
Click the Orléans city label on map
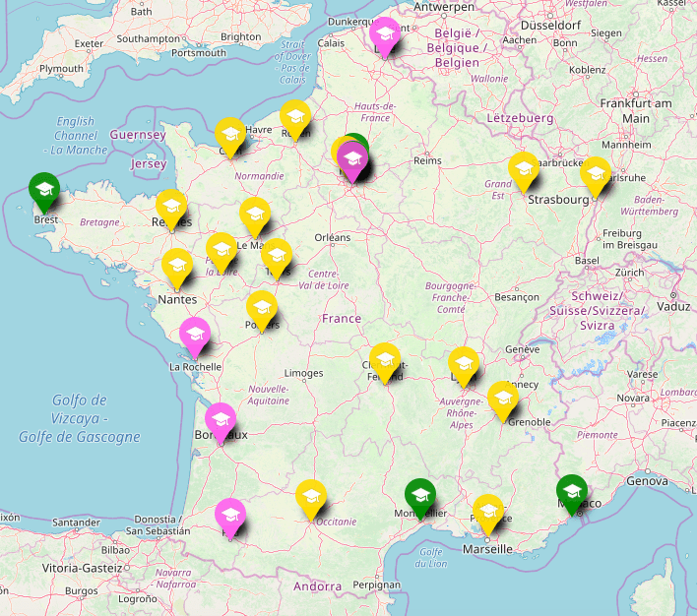point(332,237)
